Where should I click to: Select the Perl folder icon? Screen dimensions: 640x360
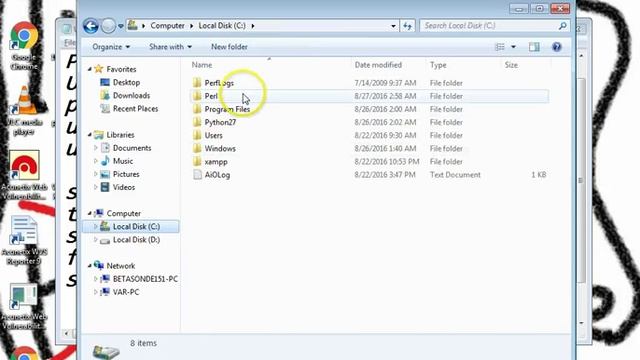pyautogui.click(x=197, y=96)
